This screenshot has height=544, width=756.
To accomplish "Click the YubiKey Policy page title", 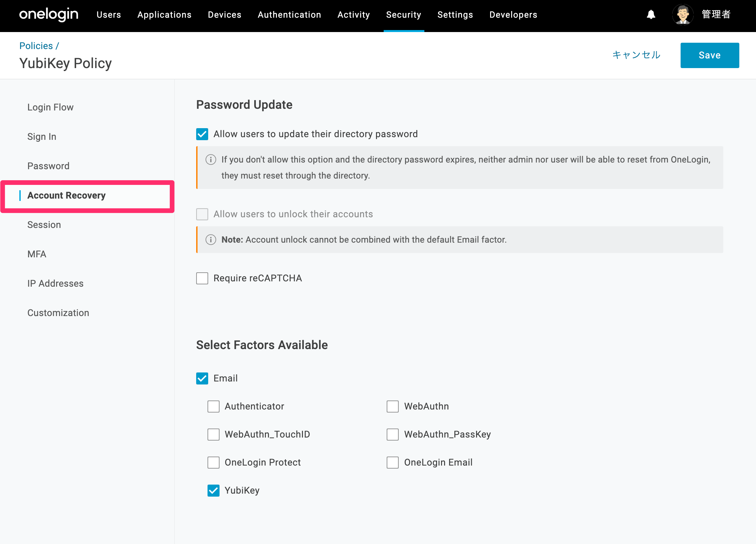I will point(65,63).
